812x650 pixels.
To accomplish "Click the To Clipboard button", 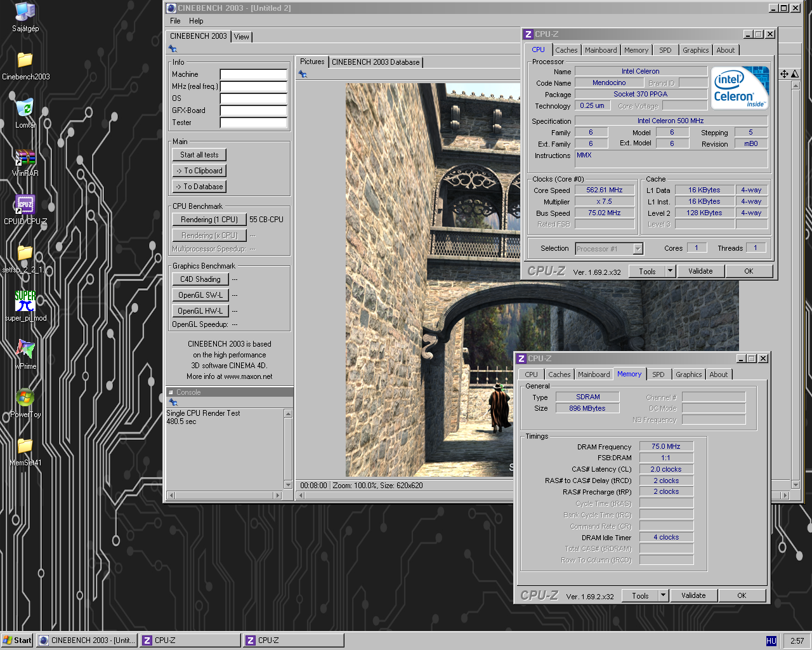I will pyautogui.click(x=199, y=171).
